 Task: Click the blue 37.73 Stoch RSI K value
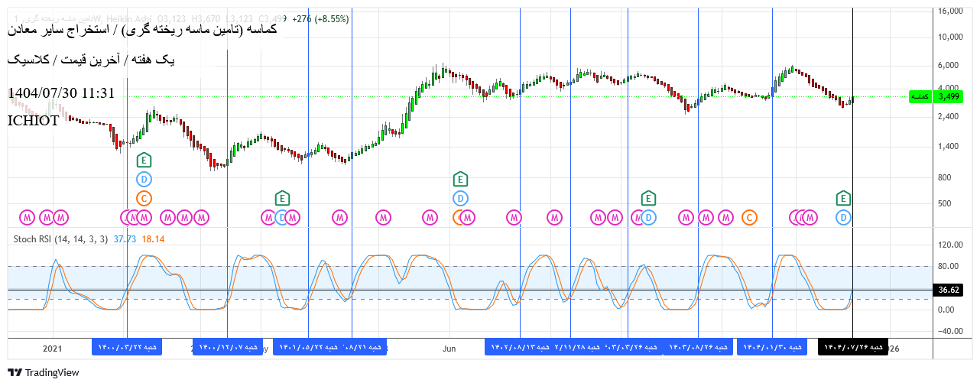pyautogui.click(x=125, y=239)
